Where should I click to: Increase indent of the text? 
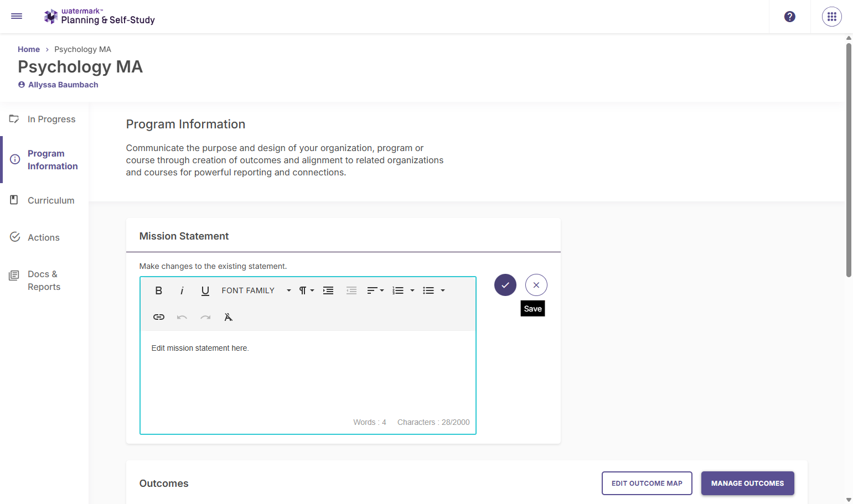(x=328, y=290)
